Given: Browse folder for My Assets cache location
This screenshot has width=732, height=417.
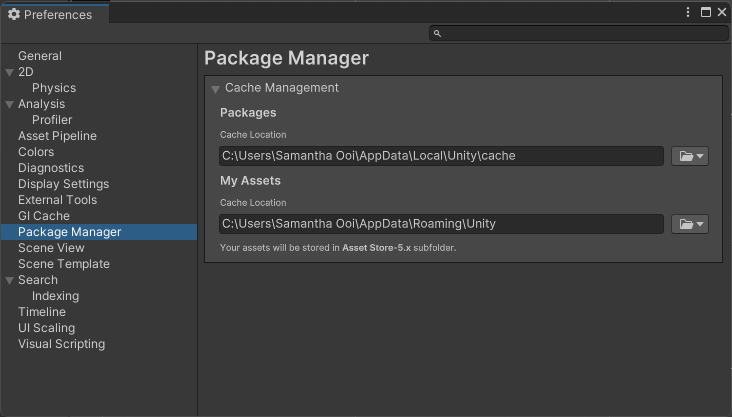Looking at the screenshot, I should pyautogui.click(x=689, y=224).
